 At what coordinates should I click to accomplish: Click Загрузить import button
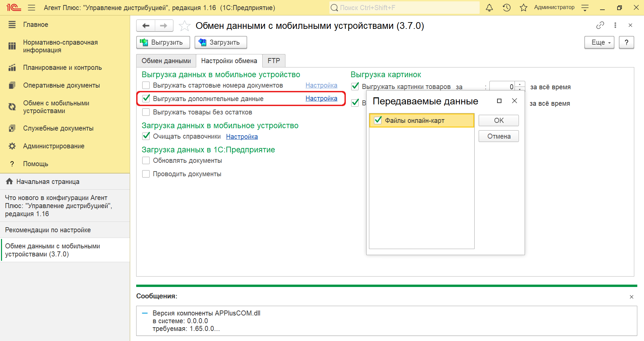[221, 42]
